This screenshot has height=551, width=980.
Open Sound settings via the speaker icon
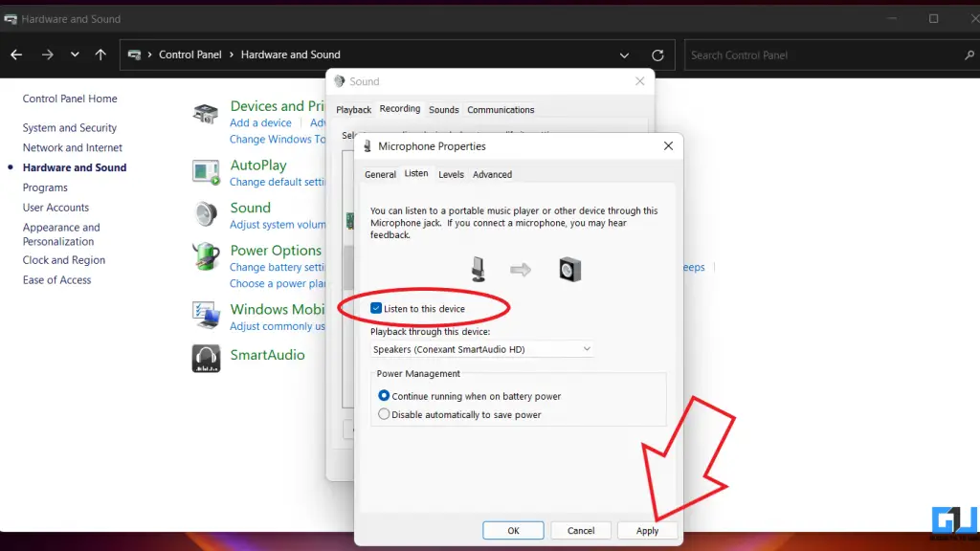205,214
